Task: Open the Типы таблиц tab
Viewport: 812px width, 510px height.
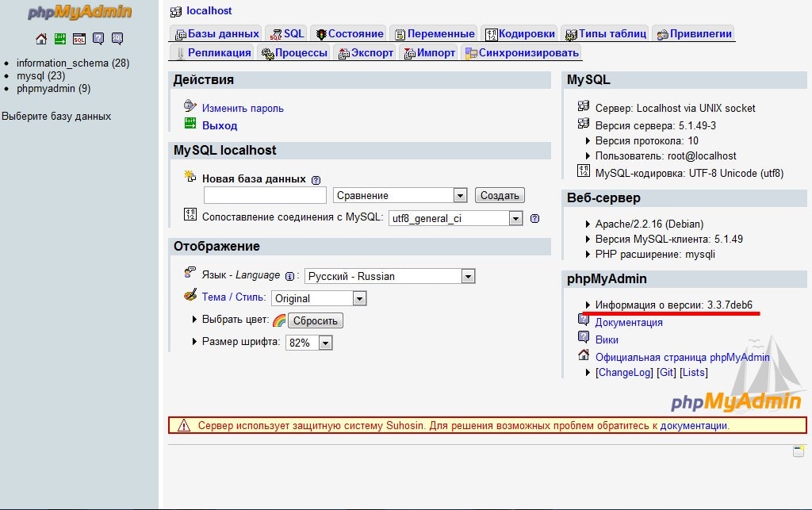Action: pos(605,33)
